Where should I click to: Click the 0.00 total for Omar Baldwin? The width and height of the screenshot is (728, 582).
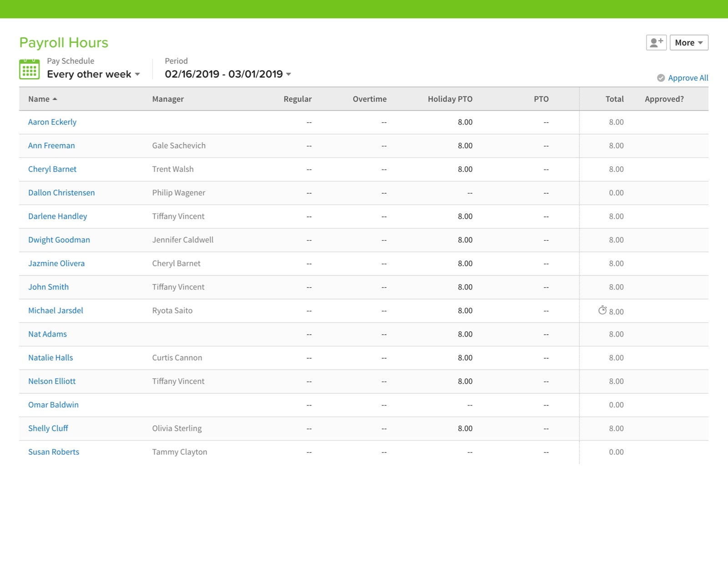(x=616, y=405)
